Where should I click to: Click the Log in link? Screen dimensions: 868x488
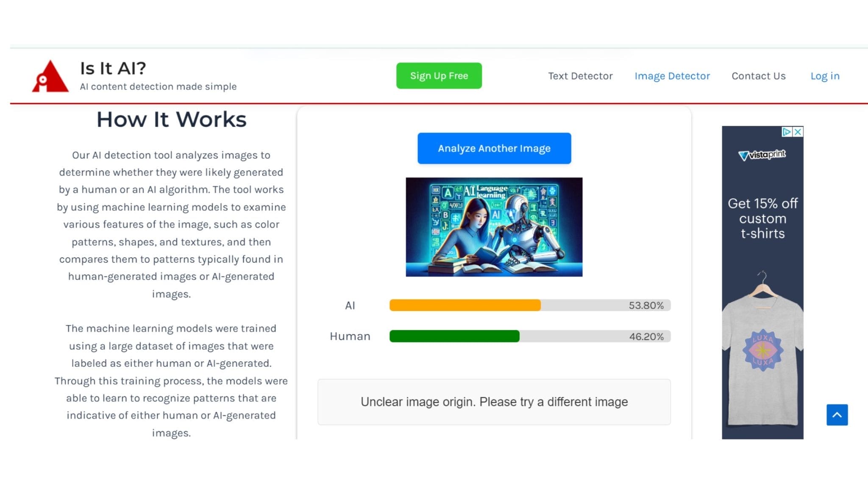824,76
